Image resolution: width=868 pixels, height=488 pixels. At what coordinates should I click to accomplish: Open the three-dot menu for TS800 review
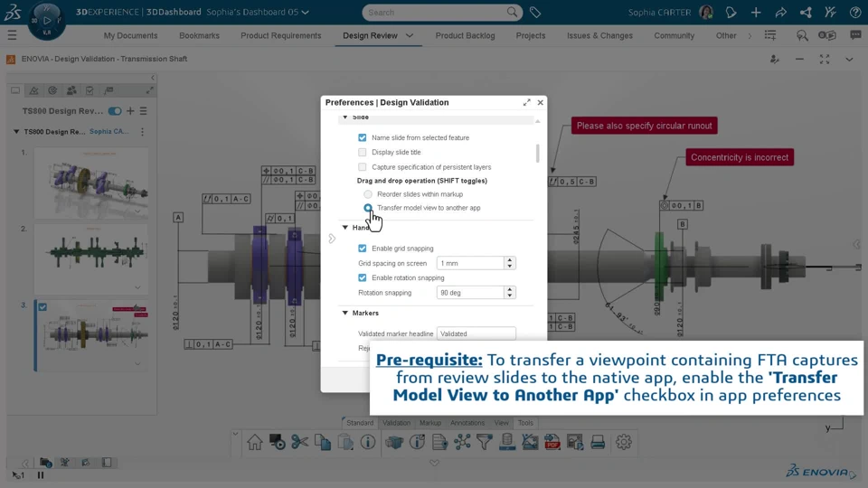click(142, 132)
